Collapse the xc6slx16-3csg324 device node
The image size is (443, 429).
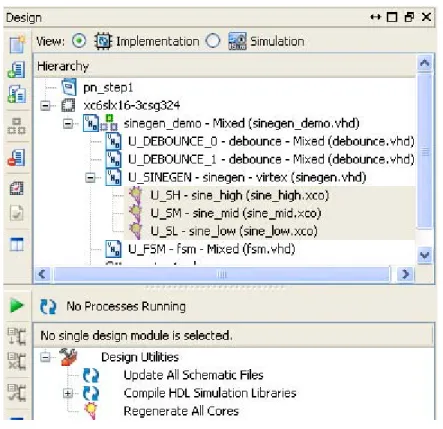coord(45,106)
